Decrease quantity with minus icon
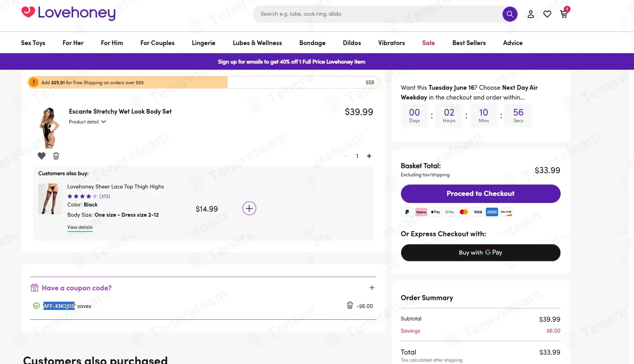 [x=346, y=156]
